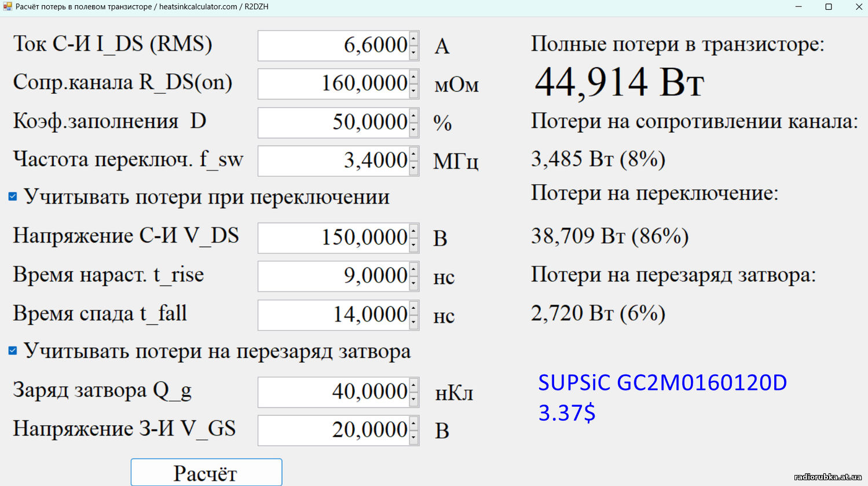Screen dimensions: 868x486
Task: Click the 'Ток С-И I_DS (RMS)' label
Action: (x=112, y=44)
